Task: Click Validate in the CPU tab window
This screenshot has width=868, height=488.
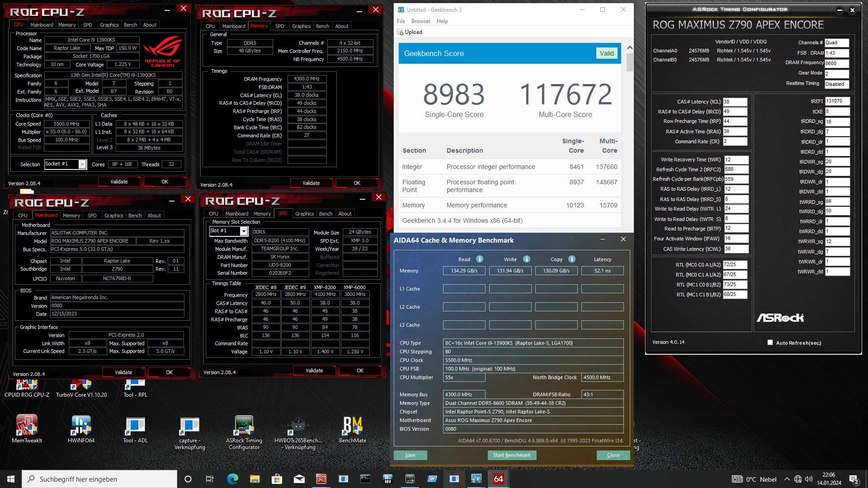Action: (x=119, y=182)
